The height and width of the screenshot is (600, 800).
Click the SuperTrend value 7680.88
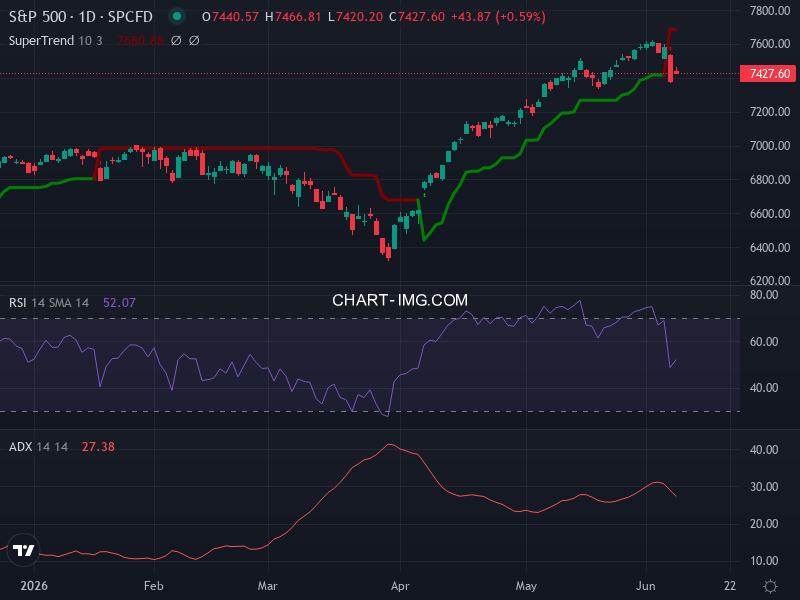point(140,40)
